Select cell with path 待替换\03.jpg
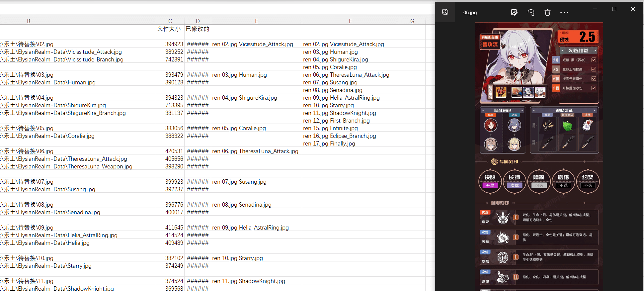The image size is (644, 291). (x=78, y=74)
